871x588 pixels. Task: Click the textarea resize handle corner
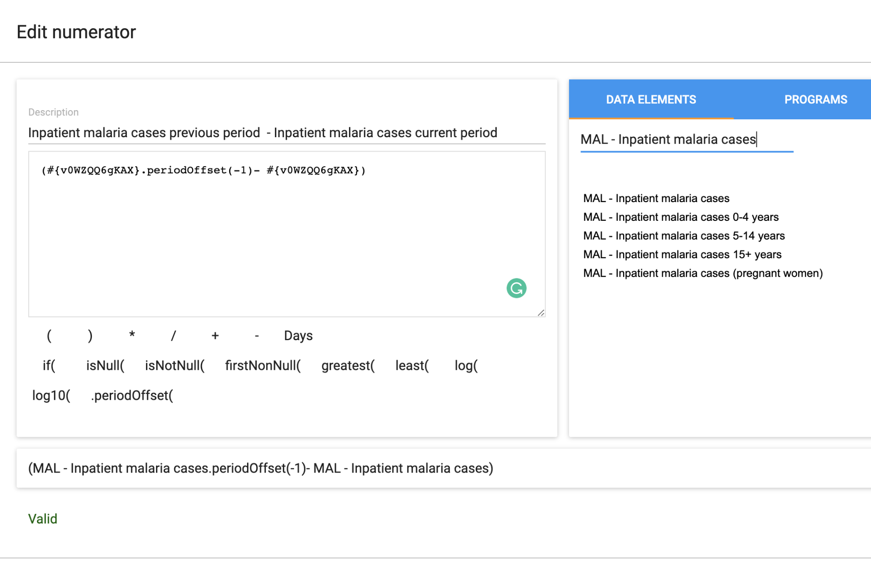[x=541, y=313]
